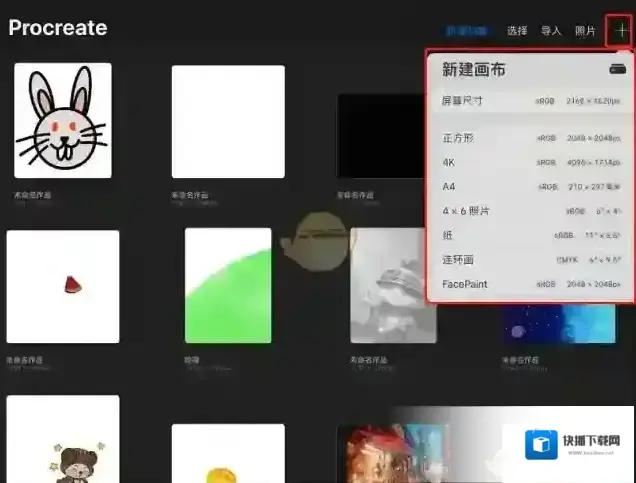
Task: Choose the 4 × 6 照片 preset
Action: click(x=530, y=211)
